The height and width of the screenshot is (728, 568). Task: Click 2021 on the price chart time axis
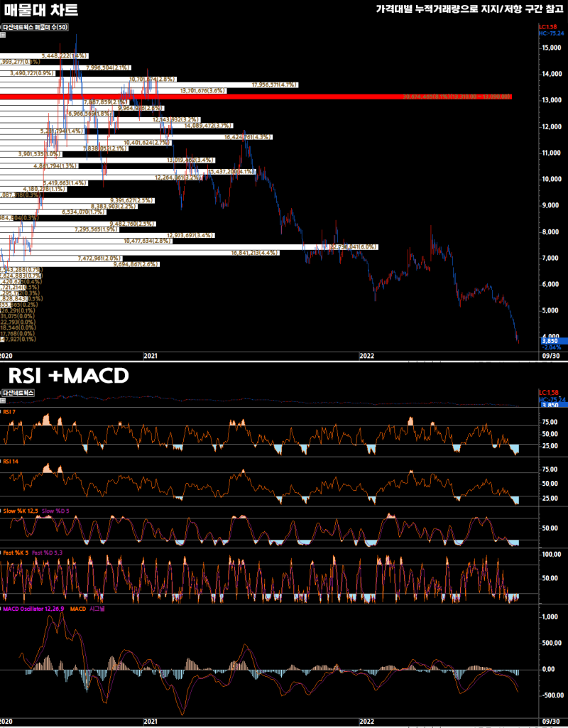click(x=151, y=356)
